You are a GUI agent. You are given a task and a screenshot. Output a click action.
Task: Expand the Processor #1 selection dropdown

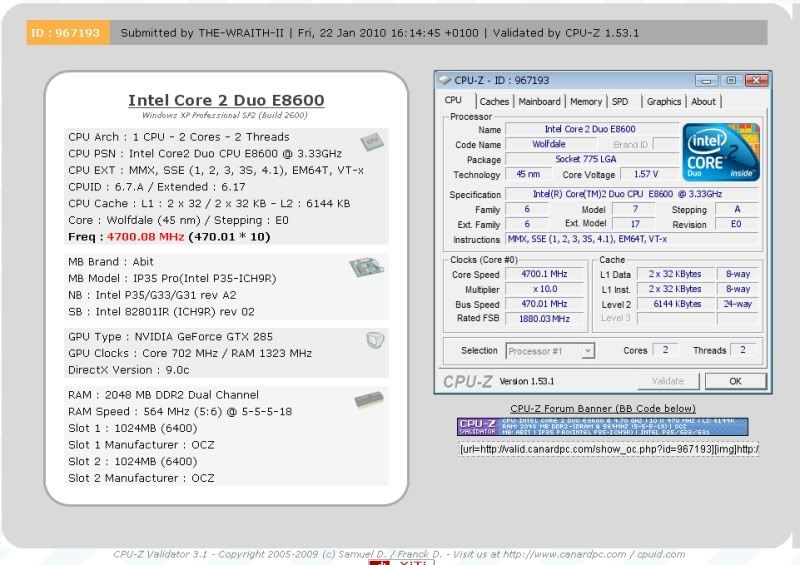click(588, 351)
